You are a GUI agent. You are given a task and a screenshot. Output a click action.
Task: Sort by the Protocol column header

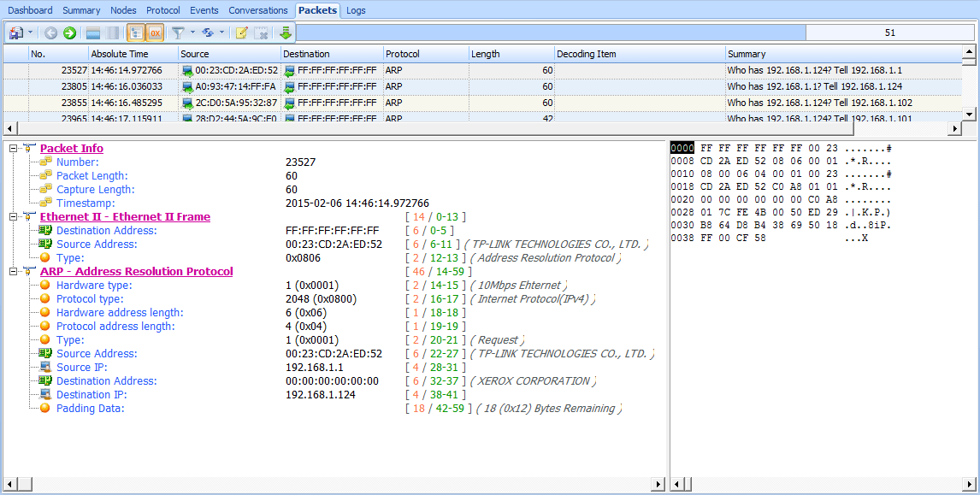tap(426, 54)
